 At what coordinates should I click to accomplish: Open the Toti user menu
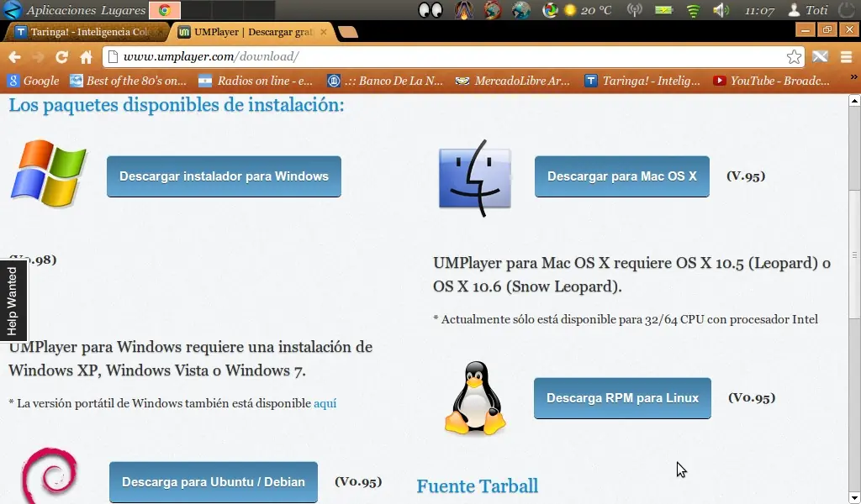[808, 10]
